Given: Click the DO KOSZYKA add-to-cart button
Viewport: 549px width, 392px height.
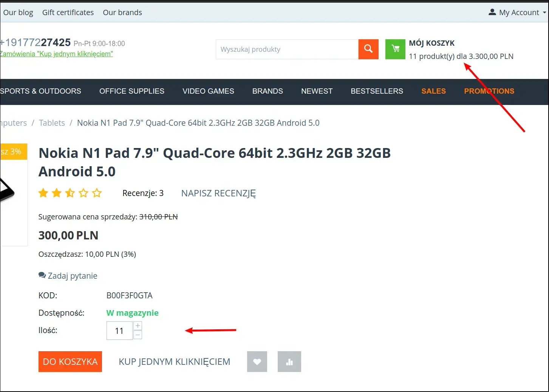Looking at the screenshot, I should pyautogui.click(x=70, y=362).
